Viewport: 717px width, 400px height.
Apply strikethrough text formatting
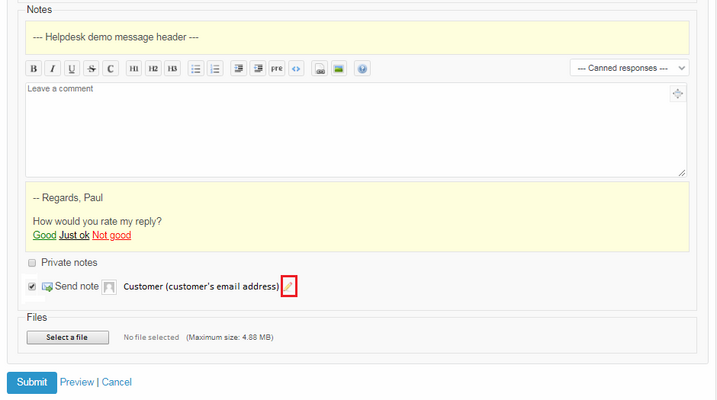[91, 69]
